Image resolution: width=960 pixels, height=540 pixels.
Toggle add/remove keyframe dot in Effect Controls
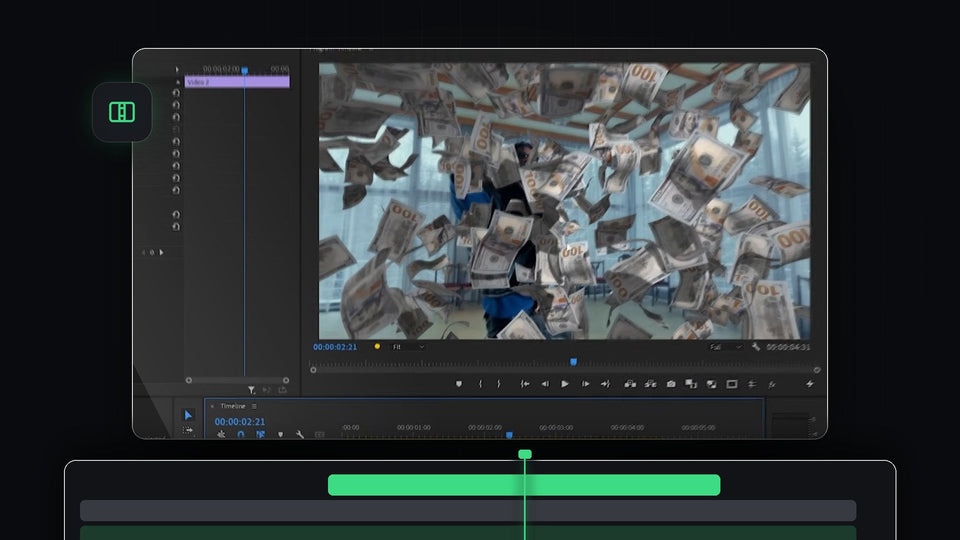pyautogui.click(x=152, y=252)
